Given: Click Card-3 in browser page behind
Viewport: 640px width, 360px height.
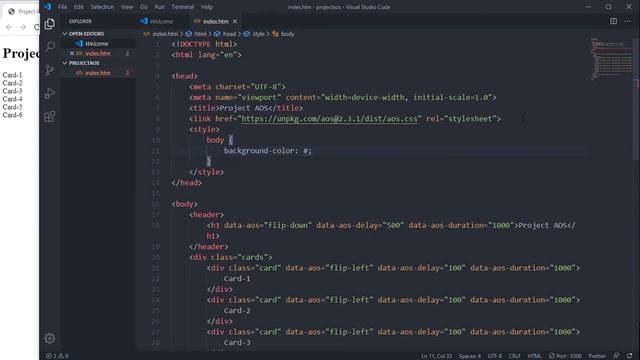Looking at the screenshot, I should point(12,91).
